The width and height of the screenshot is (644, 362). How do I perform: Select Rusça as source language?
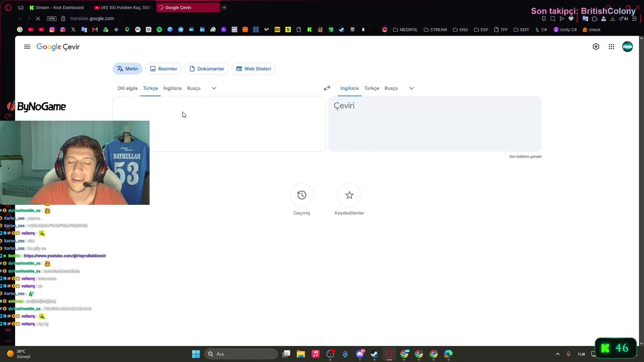tap(194, 88)
